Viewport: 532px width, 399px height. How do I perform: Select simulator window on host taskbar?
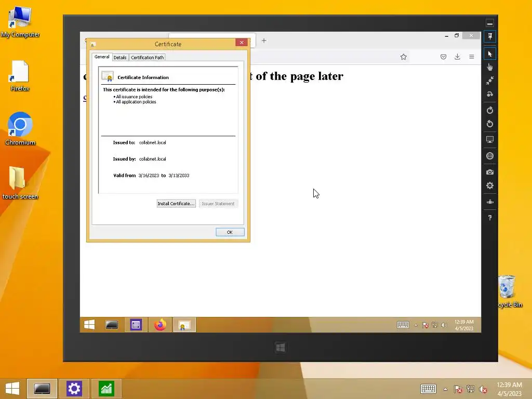[42, 389]
